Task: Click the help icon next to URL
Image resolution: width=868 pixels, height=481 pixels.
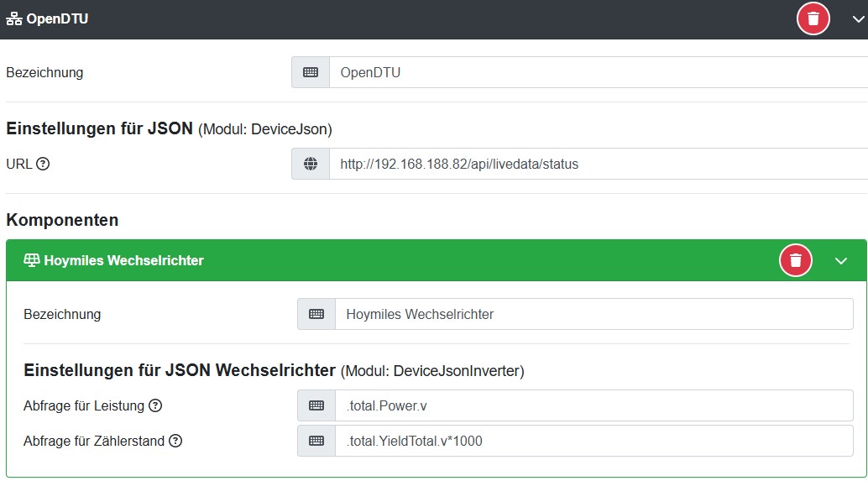Action: click(x=43, y=164)
